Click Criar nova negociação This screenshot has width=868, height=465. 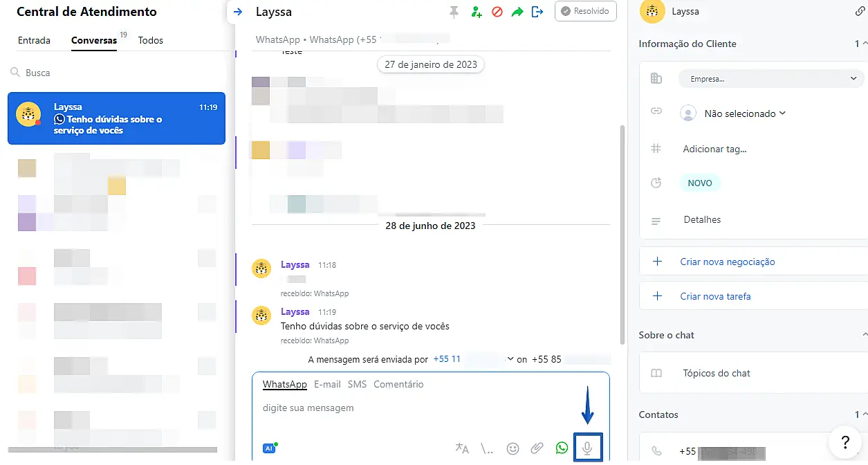click(x=727, y=262)
